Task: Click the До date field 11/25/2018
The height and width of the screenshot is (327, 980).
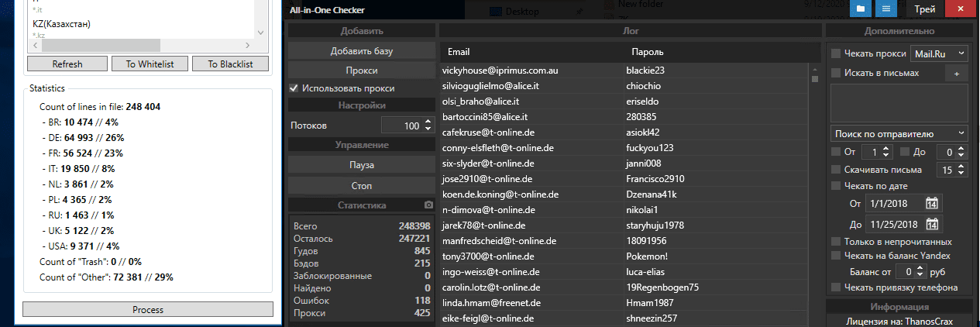Action: click(895, 224)
